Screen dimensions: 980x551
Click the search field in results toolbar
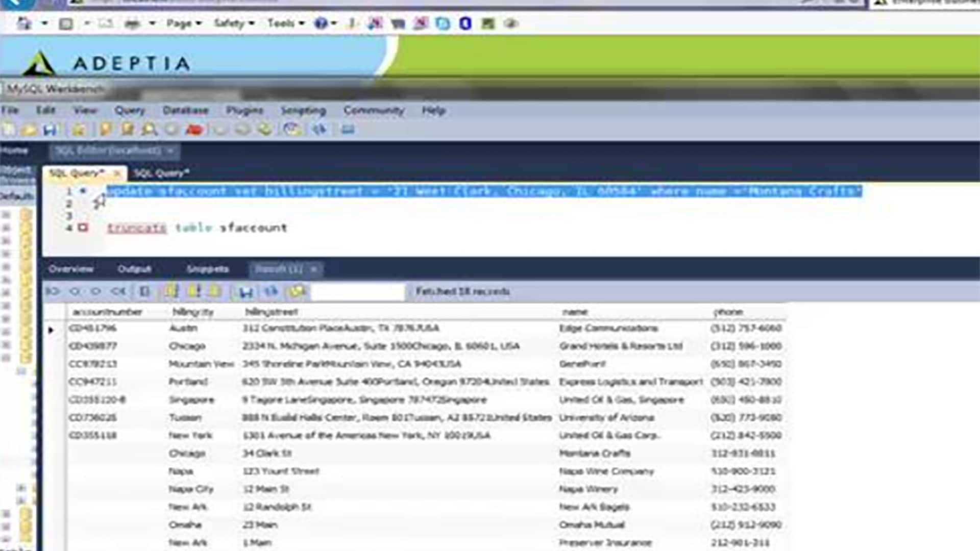pyautogui.click(x=358, y=292)
